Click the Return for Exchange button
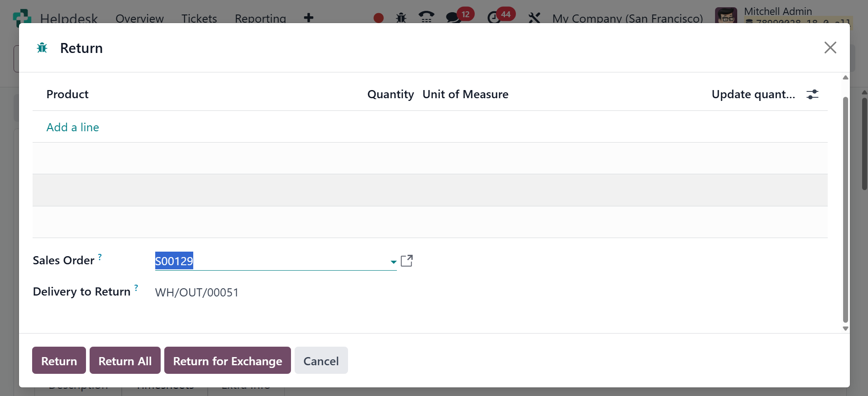 pyautogui.click(x=227, y=361)
